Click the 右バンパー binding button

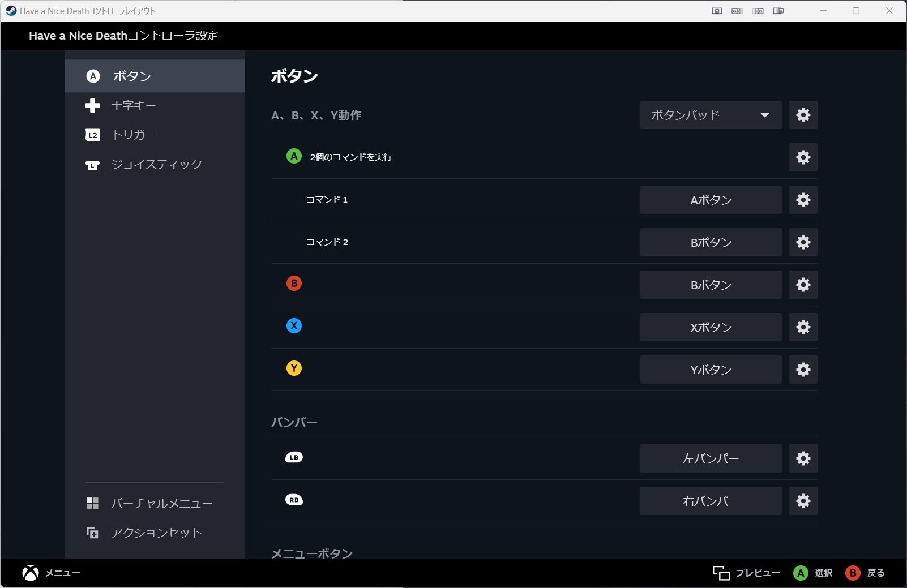[711, 501]
